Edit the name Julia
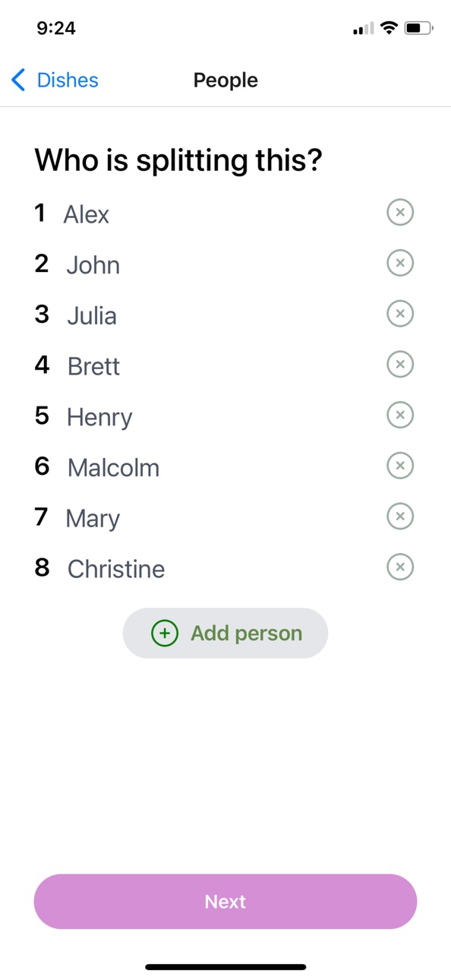This screenshot has width=451, height=980. pyautogui.click(x=92, y=315)
